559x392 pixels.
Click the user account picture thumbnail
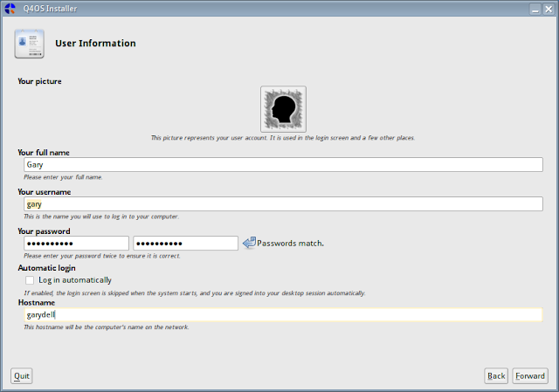coord(283,108)
